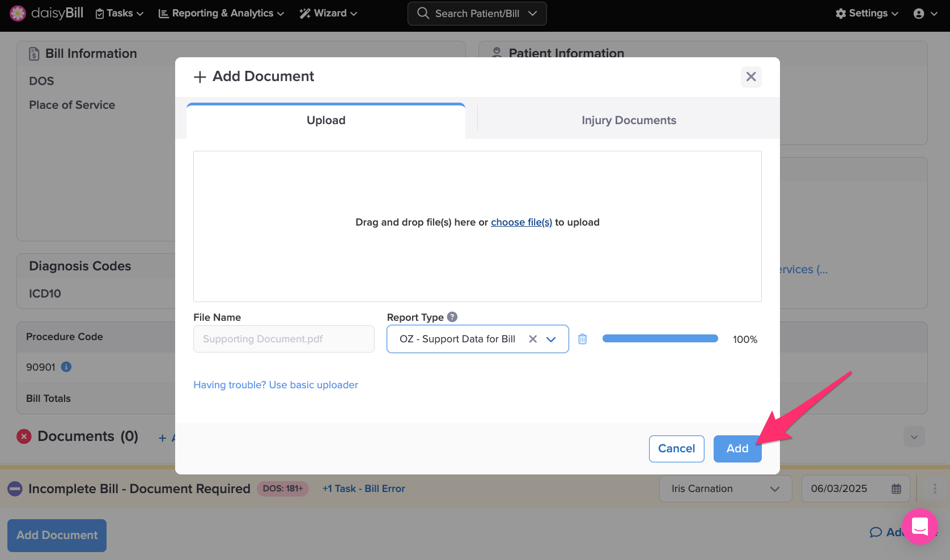This screenshot has width=950, height=560.
Task: Click the upload progress bar
Action: (x=660, y=339)
